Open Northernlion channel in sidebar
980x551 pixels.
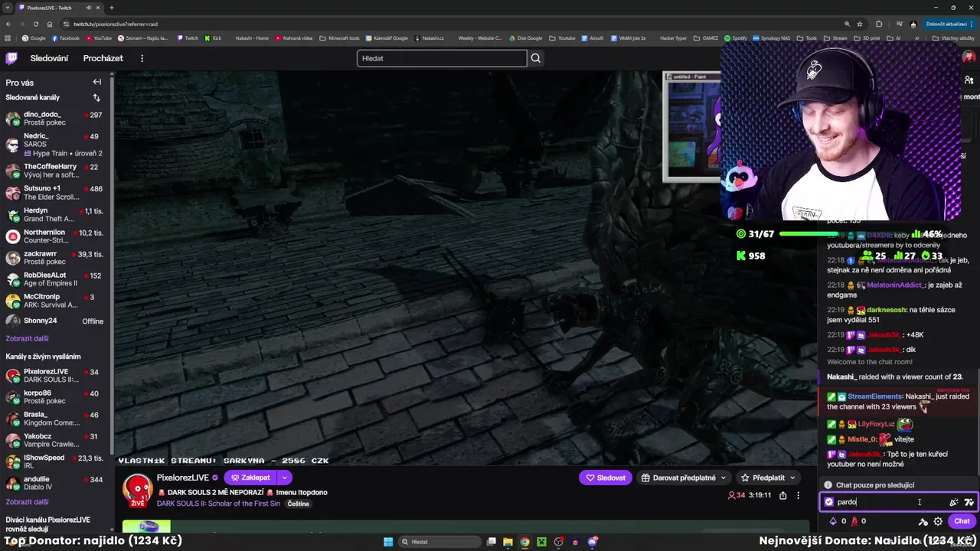[x=54, y=236]
